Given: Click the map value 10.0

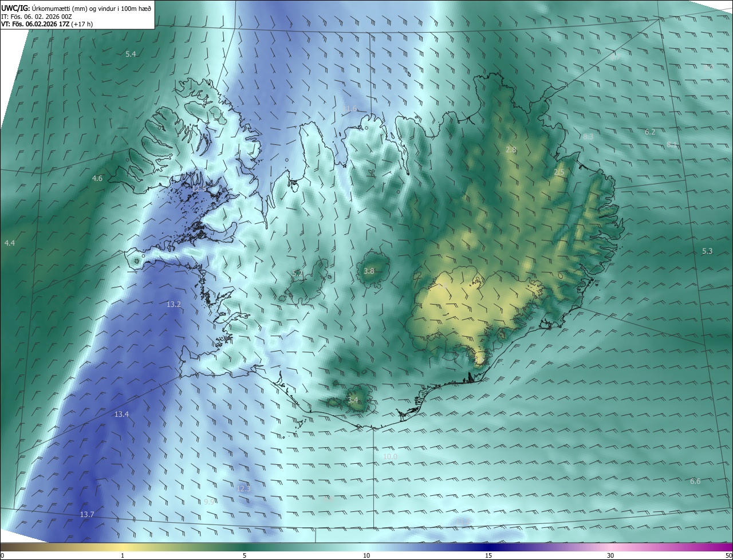Looking at the screenshot, I should (390, 456).
